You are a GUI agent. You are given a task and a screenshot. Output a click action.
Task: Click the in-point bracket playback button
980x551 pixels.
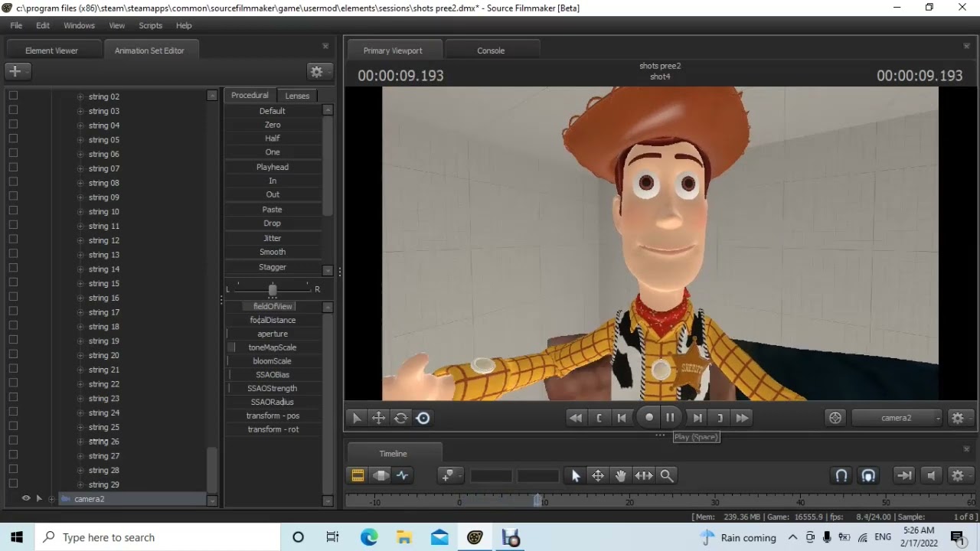click(x=599, y=418)
